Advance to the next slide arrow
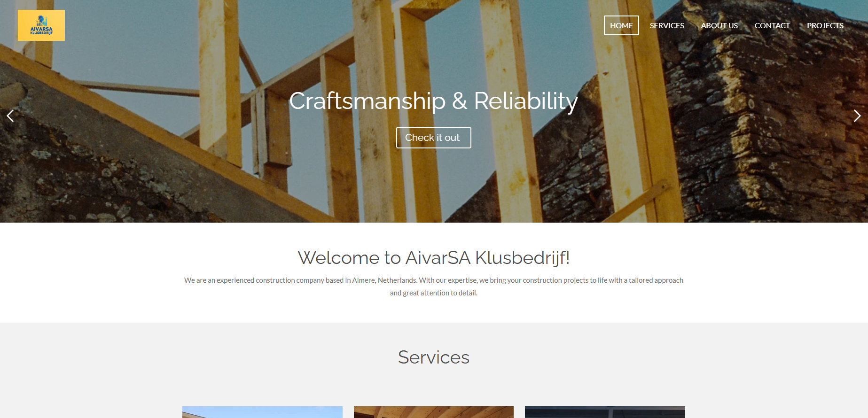 tap(857, 116)
